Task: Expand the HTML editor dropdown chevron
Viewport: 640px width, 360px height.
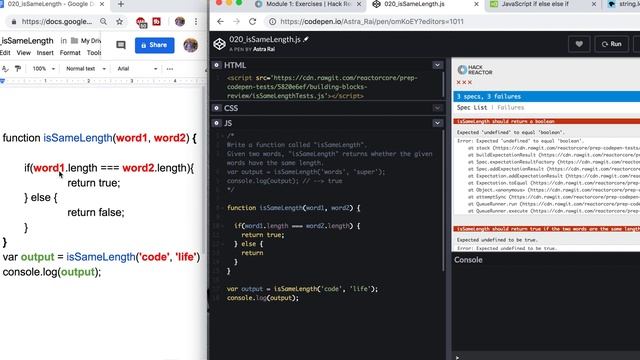Action: 437,65
